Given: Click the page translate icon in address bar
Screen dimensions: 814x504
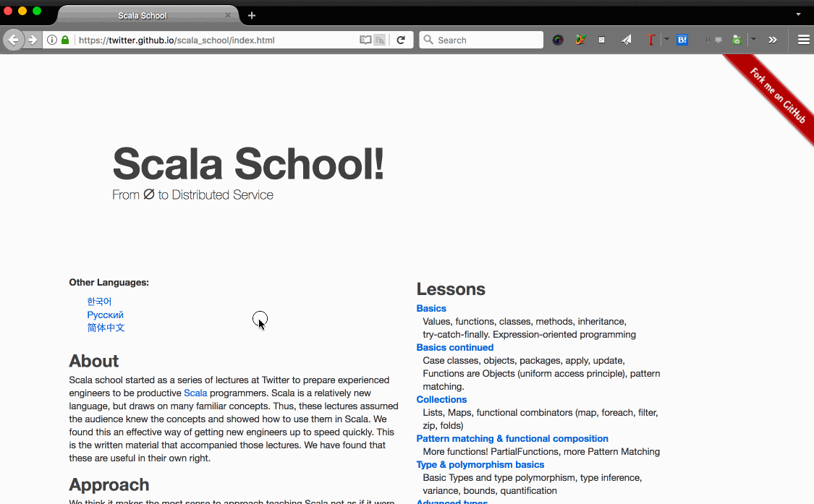Looking at the screenshot, I should pyautogui.click(x=380, y=40).
